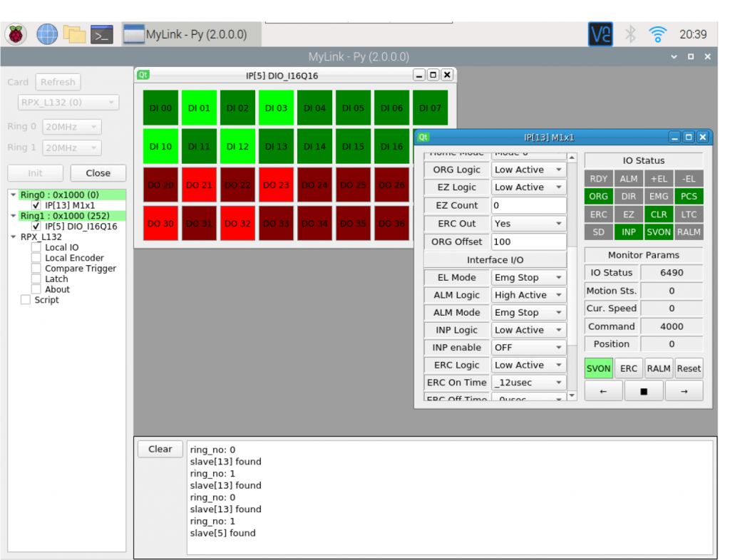The width and height of the screenshot is (730, 560).
Task: Click the green ORG status indicator
Action: (x=598, y=196)
